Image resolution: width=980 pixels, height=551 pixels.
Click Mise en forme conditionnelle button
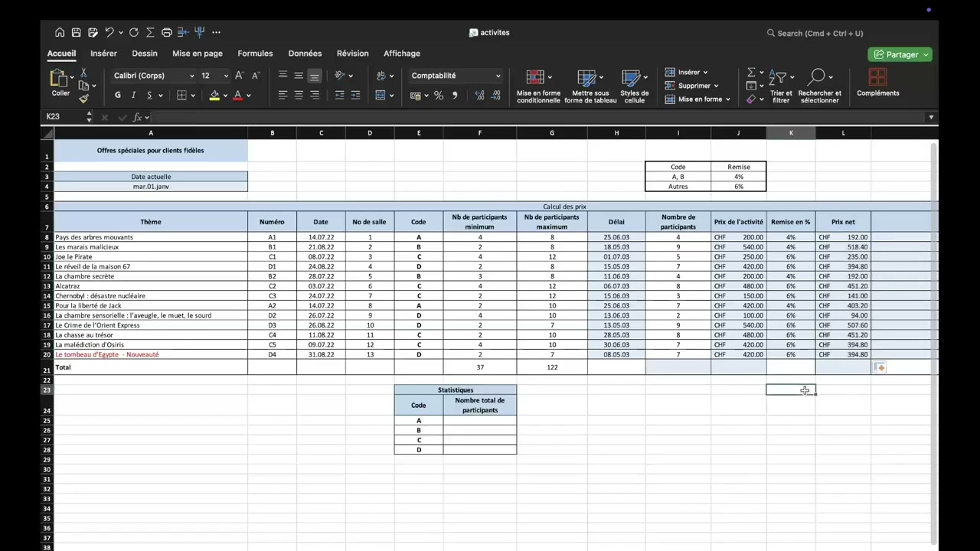[x=538, y=86]
